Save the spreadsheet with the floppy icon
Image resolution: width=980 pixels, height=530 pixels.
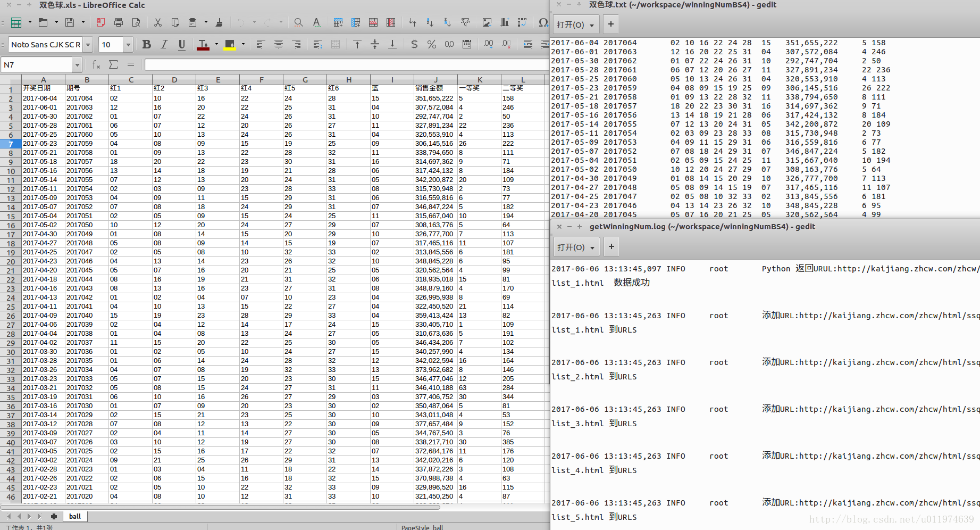[x=70, y=22]
